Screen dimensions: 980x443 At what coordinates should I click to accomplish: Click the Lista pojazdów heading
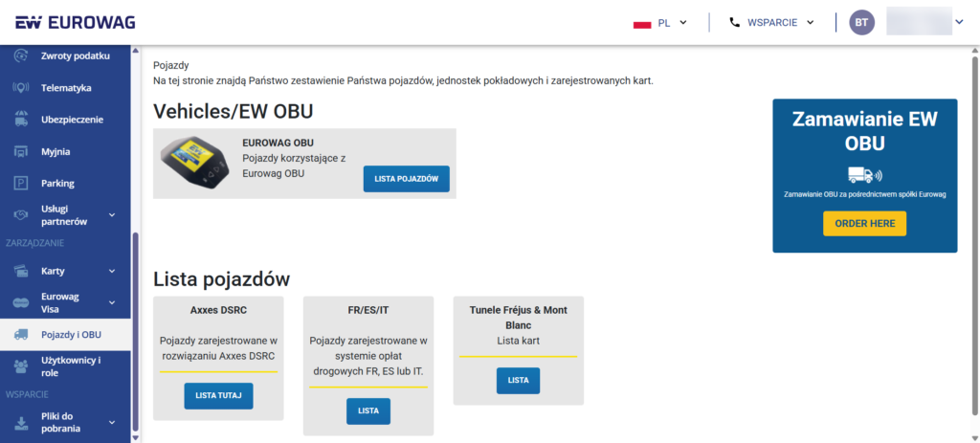click(222, 279)
